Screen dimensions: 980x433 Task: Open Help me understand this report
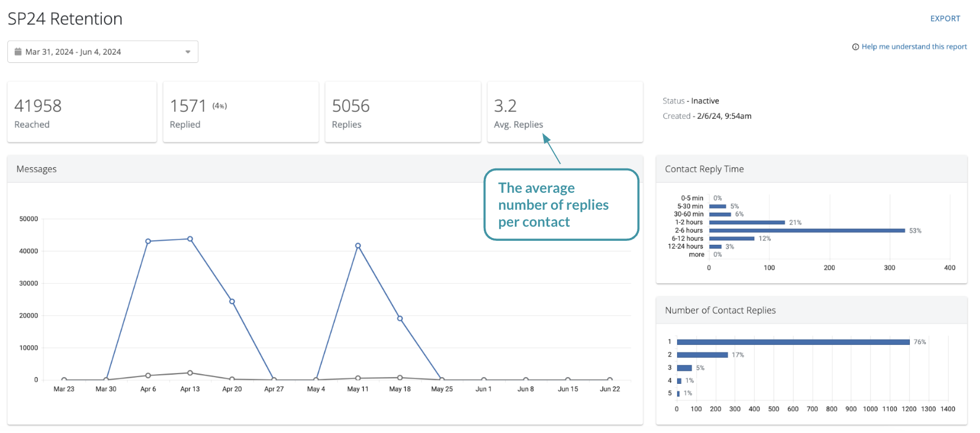(914, 47)
